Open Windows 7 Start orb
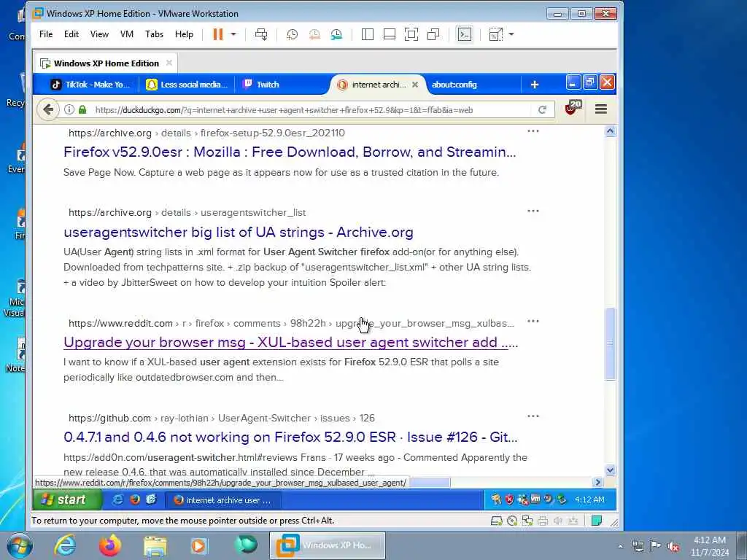This screenshot has height=560, width=747. click(20, 545)
